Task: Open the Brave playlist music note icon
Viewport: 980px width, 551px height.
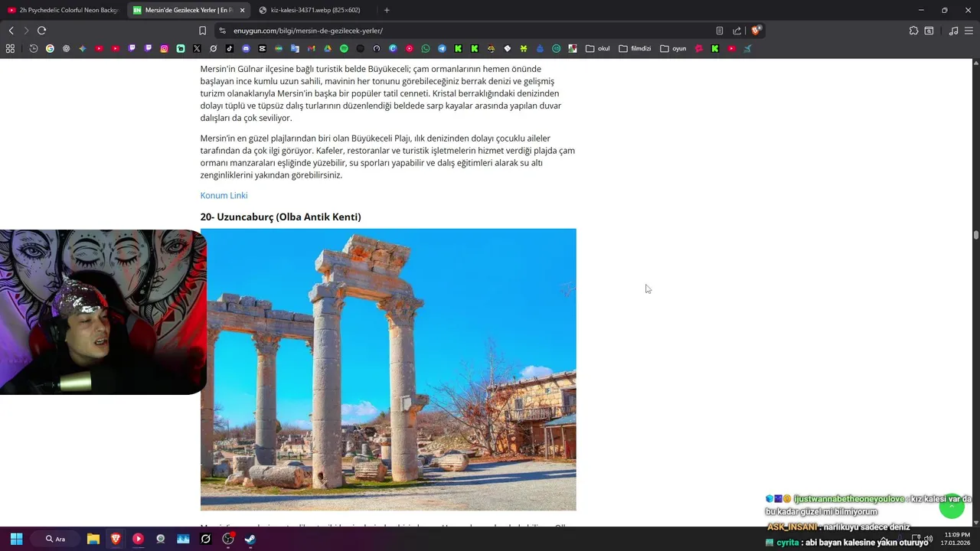Action: [953, 31]
